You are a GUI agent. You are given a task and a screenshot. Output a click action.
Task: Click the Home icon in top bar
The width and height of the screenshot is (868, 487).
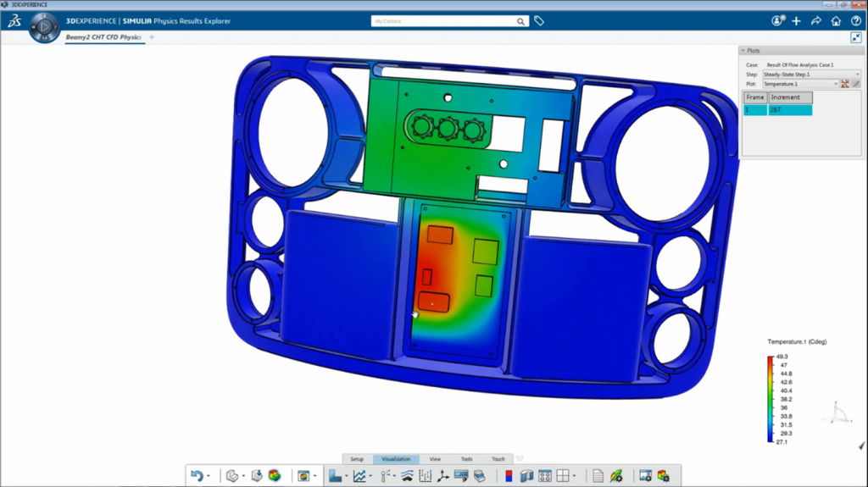pyautogui.click(x=836, y=21)
